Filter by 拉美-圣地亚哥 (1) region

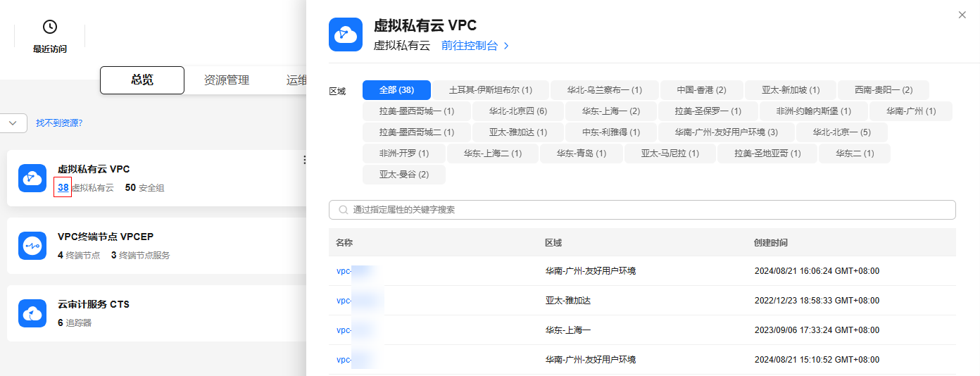[767, 153]
